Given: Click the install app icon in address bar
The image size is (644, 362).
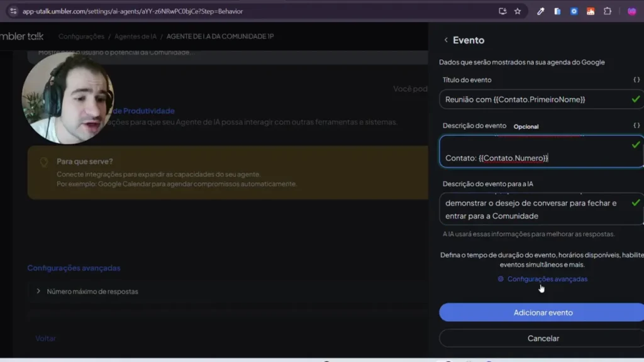Looking at the screenshot, I should point(502,11).
